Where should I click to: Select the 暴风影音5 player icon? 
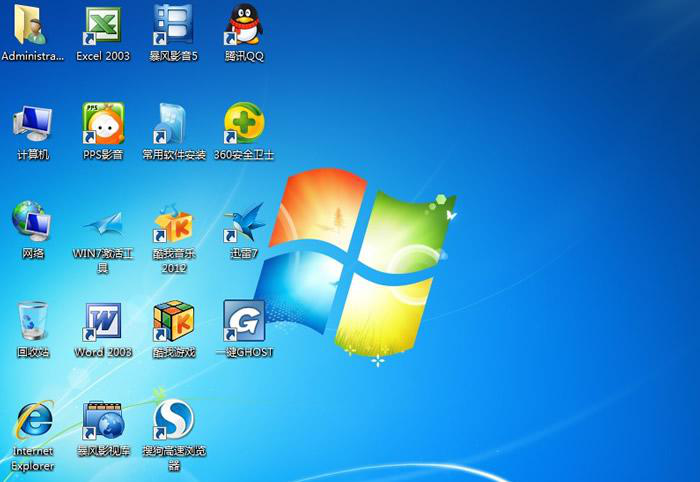(x=173, y=24)
